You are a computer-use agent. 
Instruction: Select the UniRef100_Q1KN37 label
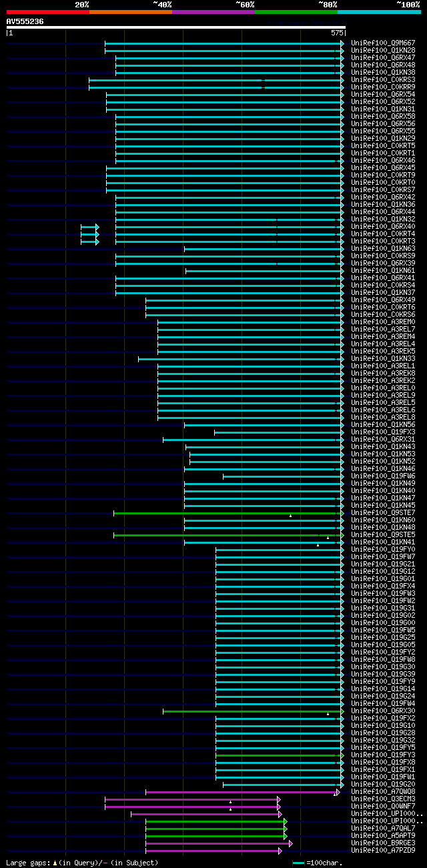click(383, 293)
